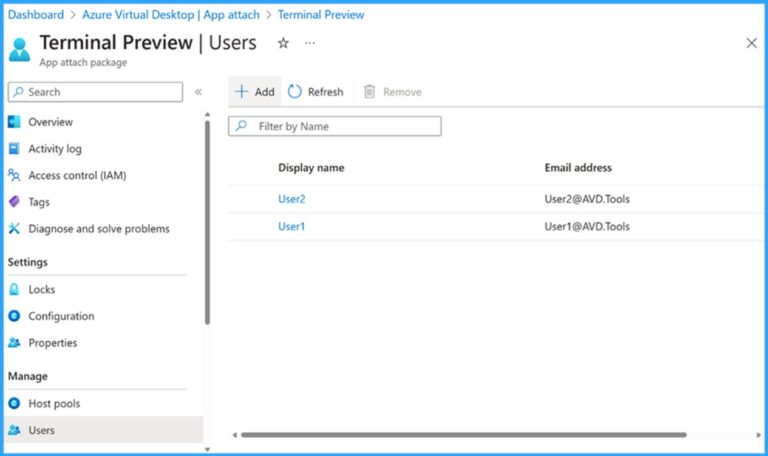Open the Configuration icon
This screenshot has width=768, height=456.
coord(14,316)
